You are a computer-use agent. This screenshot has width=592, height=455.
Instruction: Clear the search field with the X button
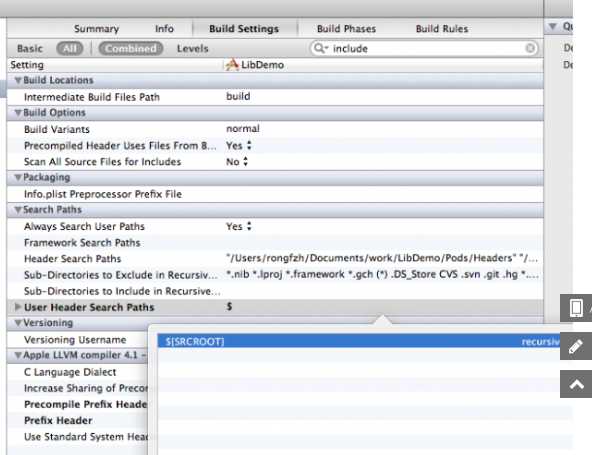(530, 48)
